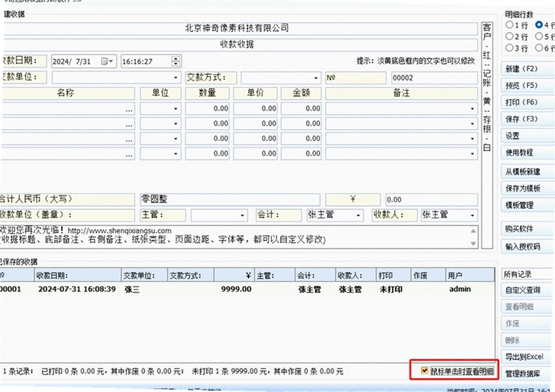The image size is (555, 392).
Task: Click 导出到Excel button
Action: (527, 357)
